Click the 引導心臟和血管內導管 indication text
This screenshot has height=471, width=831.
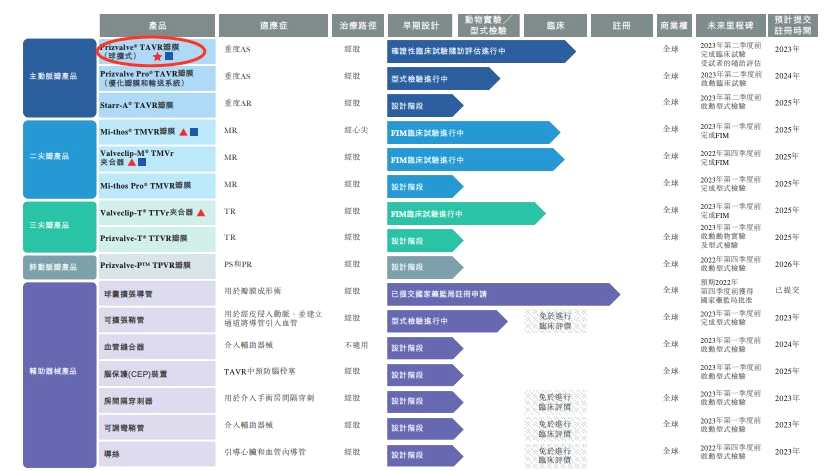pos(265,452)
